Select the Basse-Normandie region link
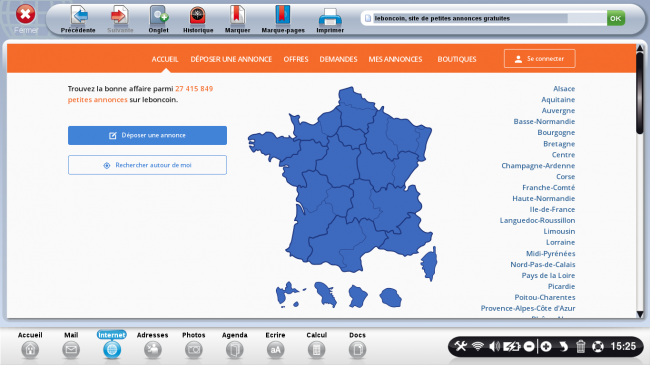 (544, 122)
